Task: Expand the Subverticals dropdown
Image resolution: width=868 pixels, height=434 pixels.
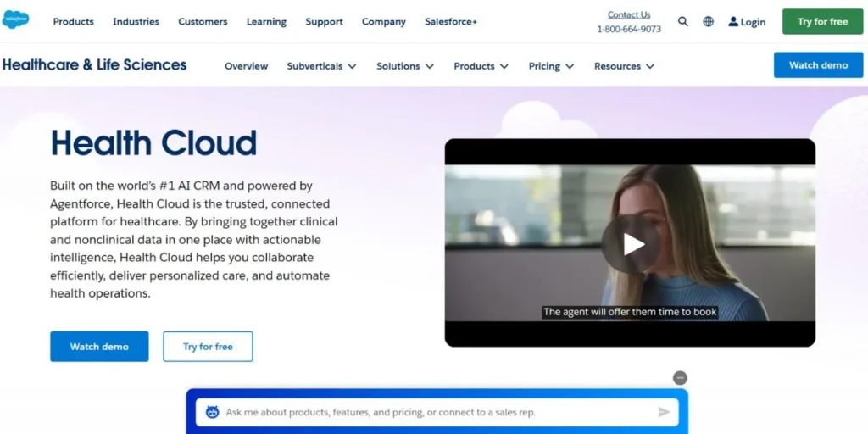Action: (x=321, y=66)
